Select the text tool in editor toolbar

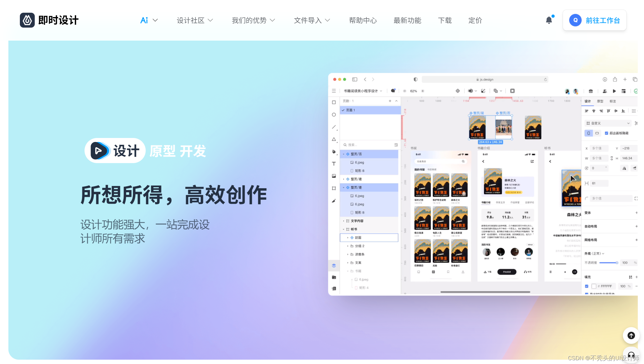[334, 164]
